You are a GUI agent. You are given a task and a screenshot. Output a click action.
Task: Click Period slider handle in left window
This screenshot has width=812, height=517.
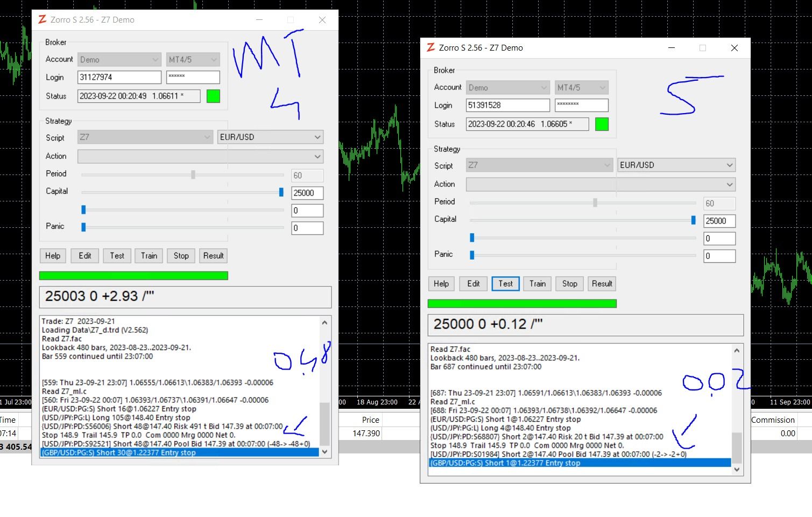[193, 174]
